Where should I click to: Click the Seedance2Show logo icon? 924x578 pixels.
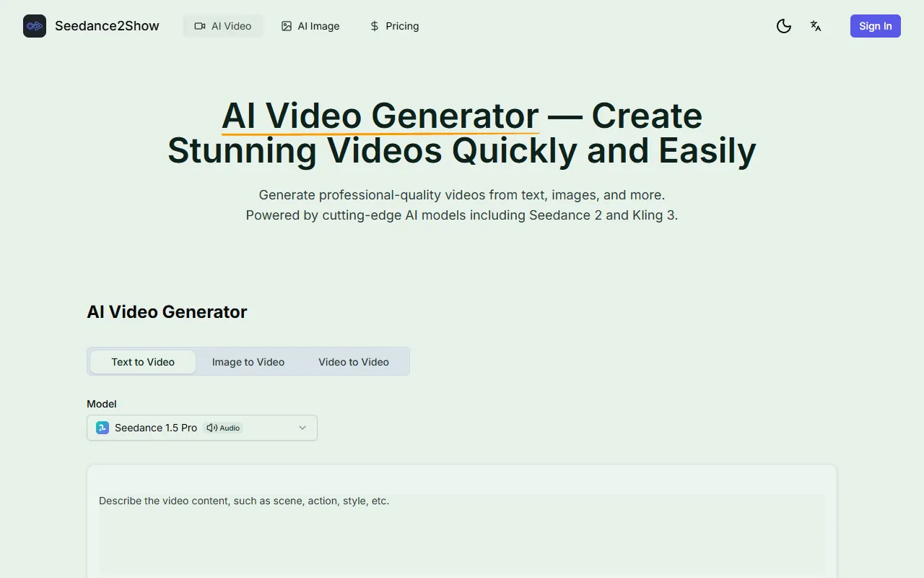pos(35,26)
